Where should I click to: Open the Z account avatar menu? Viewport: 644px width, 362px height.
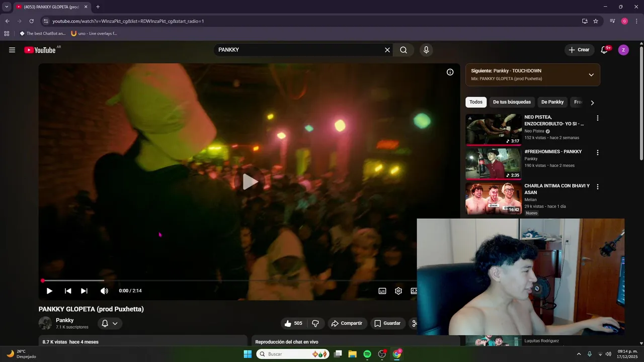(x=623, y=50)
